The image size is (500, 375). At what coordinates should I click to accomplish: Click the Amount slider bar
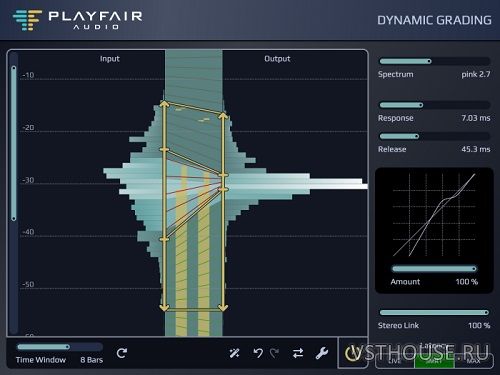434,269
